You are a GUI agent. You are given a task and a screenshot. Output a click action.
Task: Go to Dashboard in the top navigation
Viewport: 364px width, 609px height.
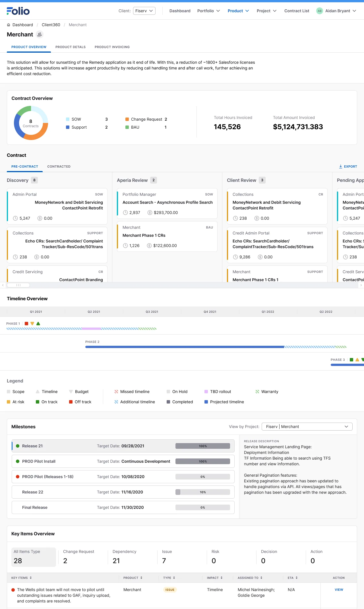(x=180, y=11)
